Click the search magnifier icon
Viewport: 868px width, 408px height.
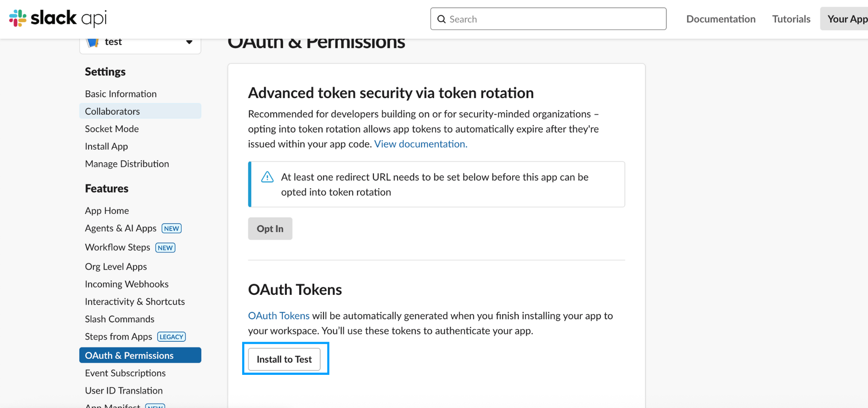click(441, 19)
